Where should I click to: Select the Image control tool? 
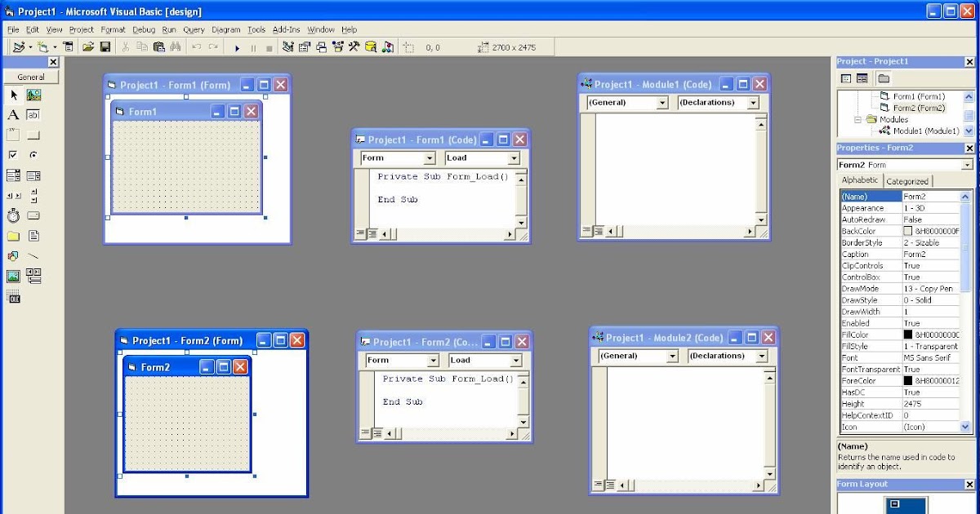(13, 276)
